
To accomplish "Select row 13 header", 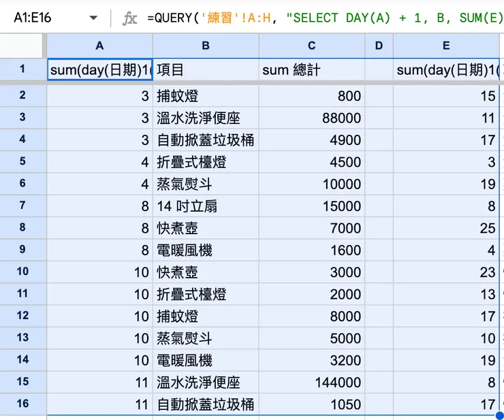I will (22, 338).
